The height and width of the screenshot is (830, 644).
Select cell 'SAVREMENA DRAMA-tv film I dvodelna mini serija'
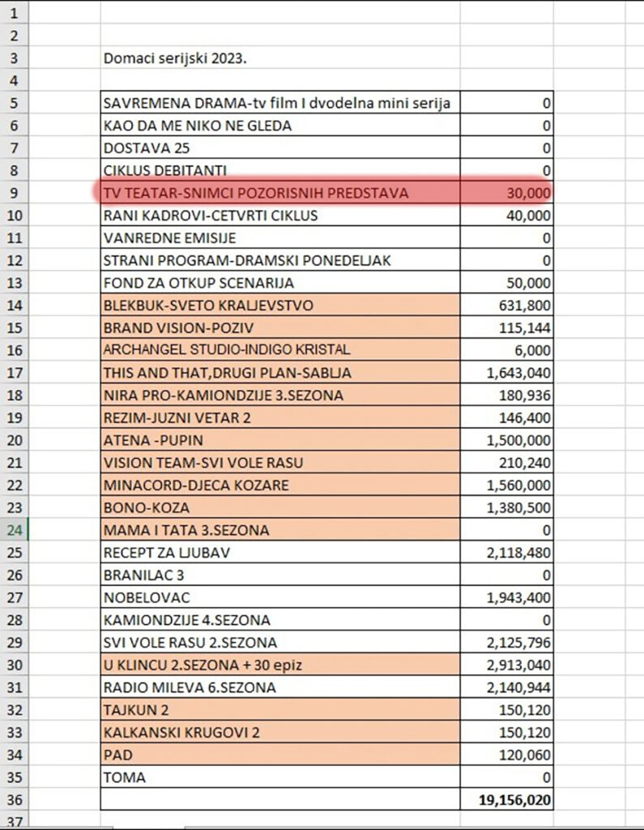click(280, 103)
